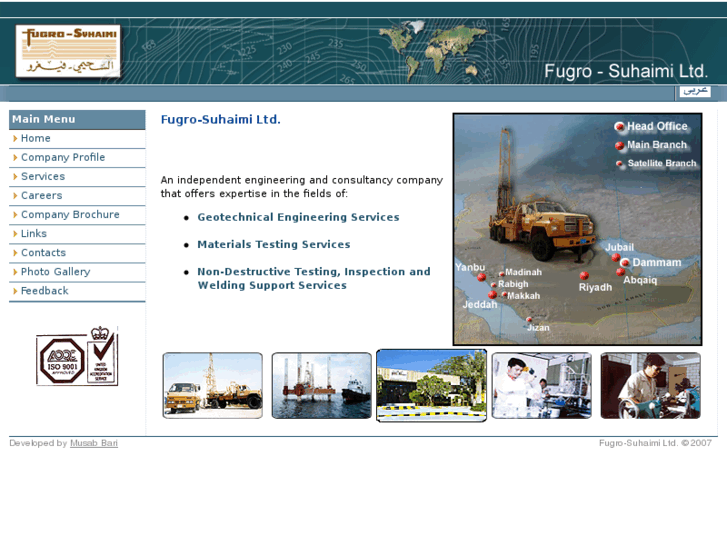The image size is (727, 545).
Task: Click the world map banner graphic
Action: pos(433,49)
